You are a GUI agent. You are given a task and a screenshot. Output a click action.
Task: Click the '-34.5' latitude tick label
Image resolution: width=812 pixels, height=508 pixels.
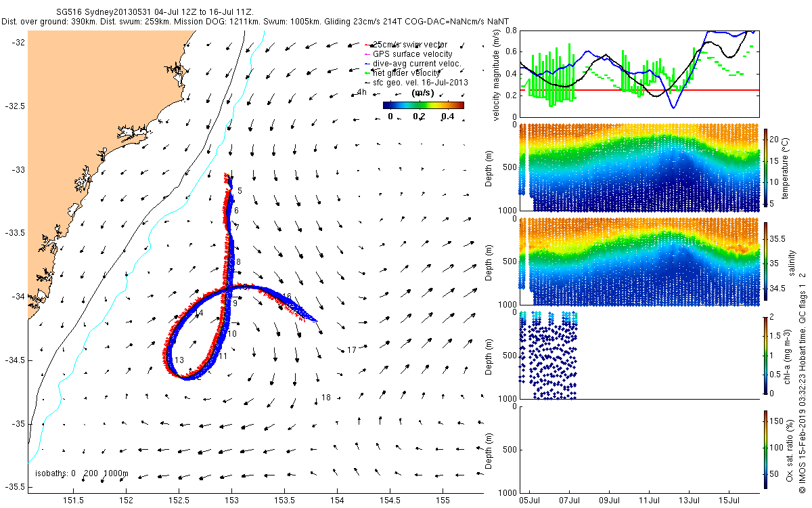click(14, 360)
